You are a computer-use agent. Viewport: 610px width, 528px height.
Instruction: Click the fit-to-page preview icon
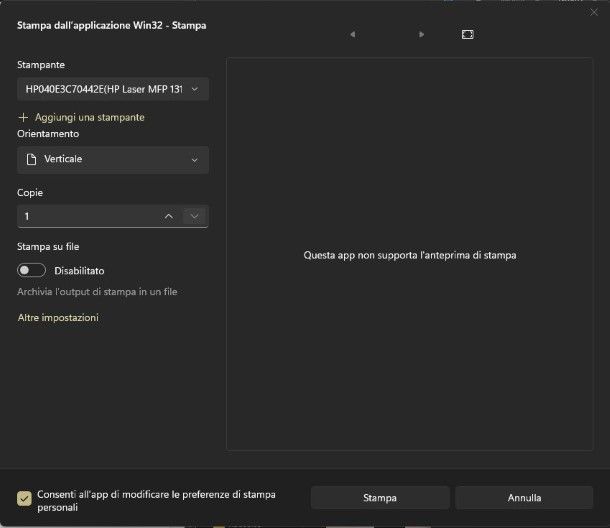click(467, 34)
